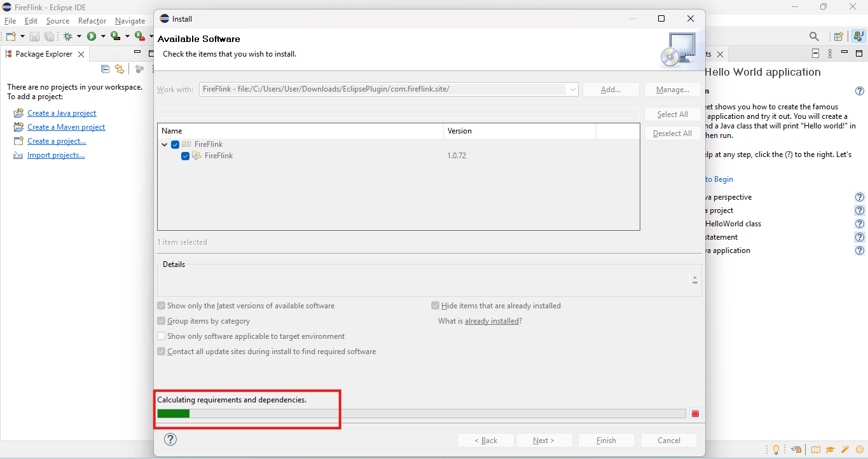Click Collapse All icon in Package Explorer

(106, 69)
